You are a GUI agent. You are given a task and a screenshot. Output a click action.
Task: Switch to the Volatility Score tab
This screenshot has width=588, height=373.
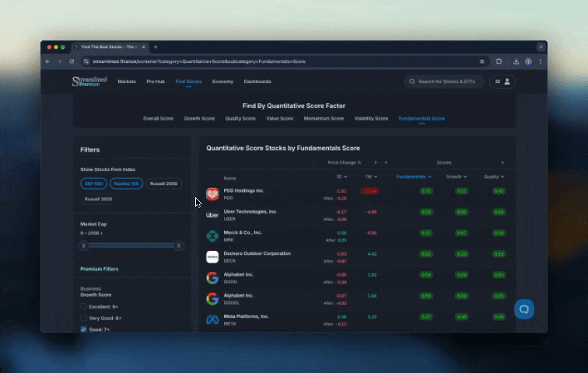click(371, 118)
